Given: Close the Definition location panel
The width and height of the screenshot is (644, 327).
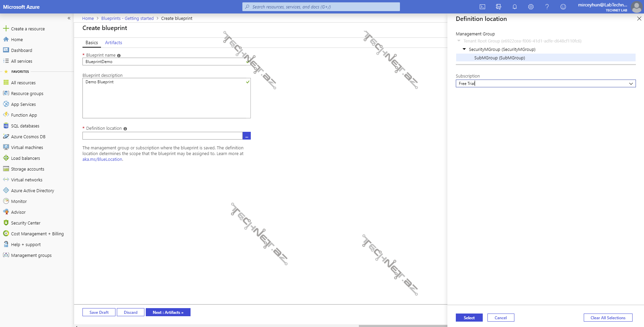Looking at the screenshot, I should 639,19.
